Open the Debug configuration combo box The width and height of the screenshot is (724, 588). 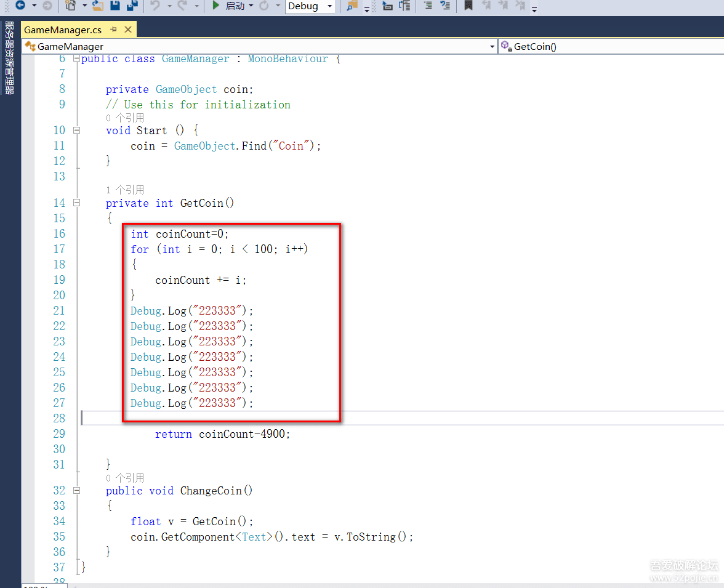(310, 6)
